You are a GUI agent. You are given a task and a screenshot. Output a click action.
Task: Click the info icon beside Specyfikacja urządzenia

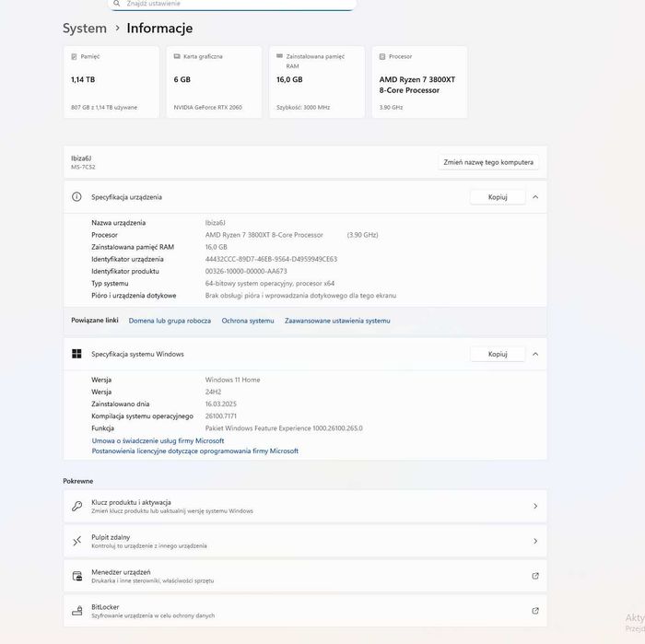(x=77, y=197)
